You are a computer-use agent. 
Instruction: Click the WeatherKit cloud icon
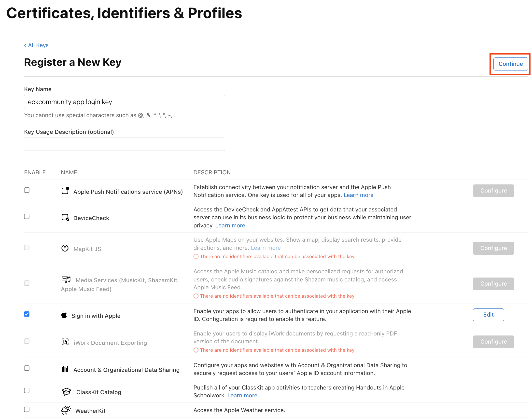(x=66, y=410)
